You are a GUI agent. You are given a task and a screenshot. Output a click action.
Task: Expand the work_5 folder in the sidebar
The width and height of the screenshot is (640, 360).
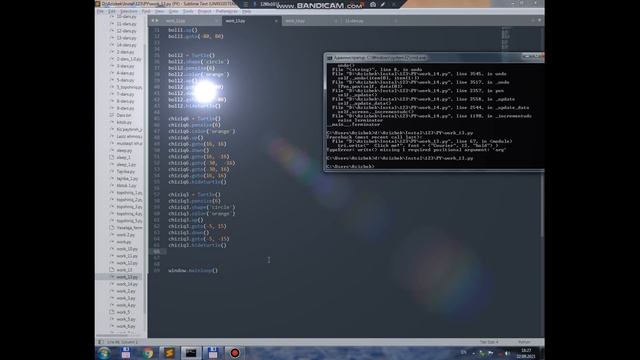[123, 312]
